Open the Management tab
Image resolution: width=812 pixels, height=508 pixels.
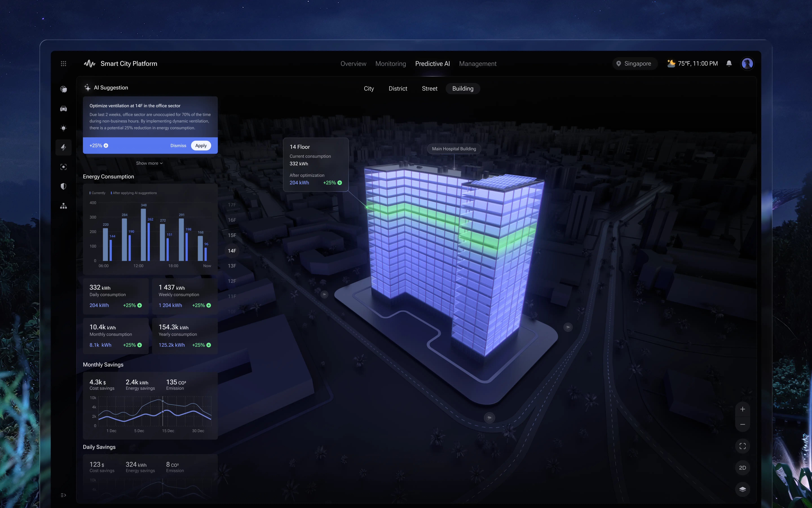[478, 63]
